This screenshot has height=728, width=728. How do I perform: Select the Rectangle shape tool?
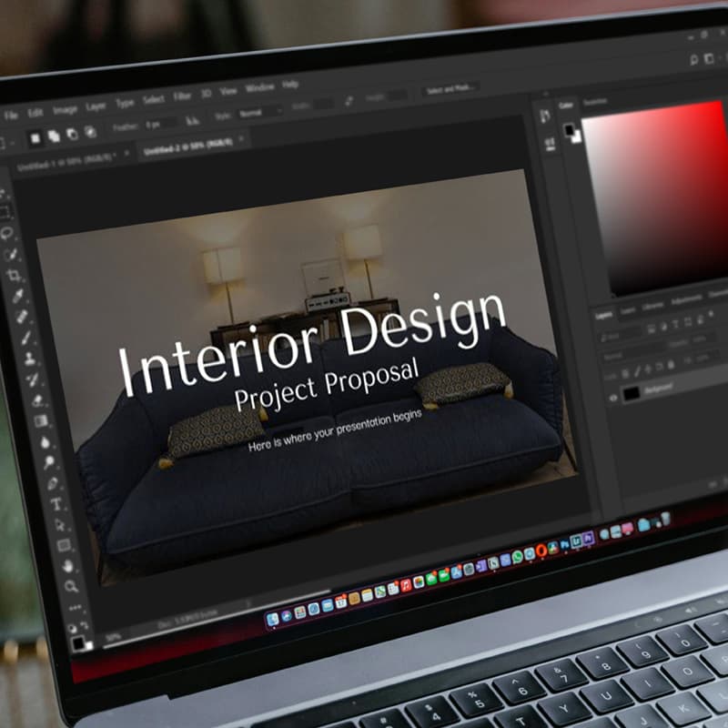point(64,545)
